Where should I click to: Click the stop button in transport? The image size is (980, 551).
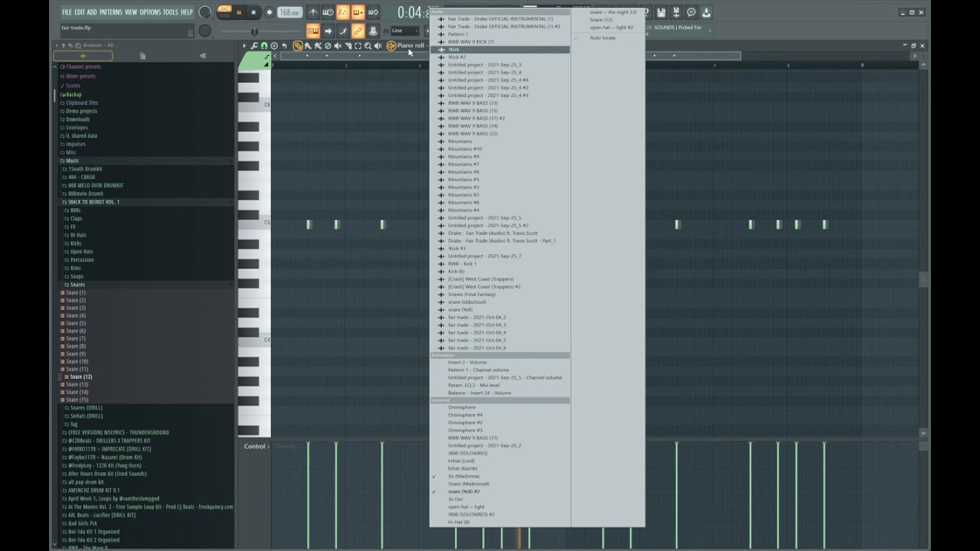253,12
